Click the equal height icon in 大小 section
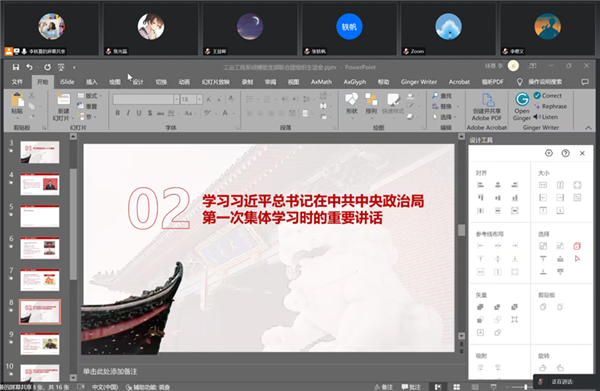This screenshot has width=600, height=391. [560, 185]
